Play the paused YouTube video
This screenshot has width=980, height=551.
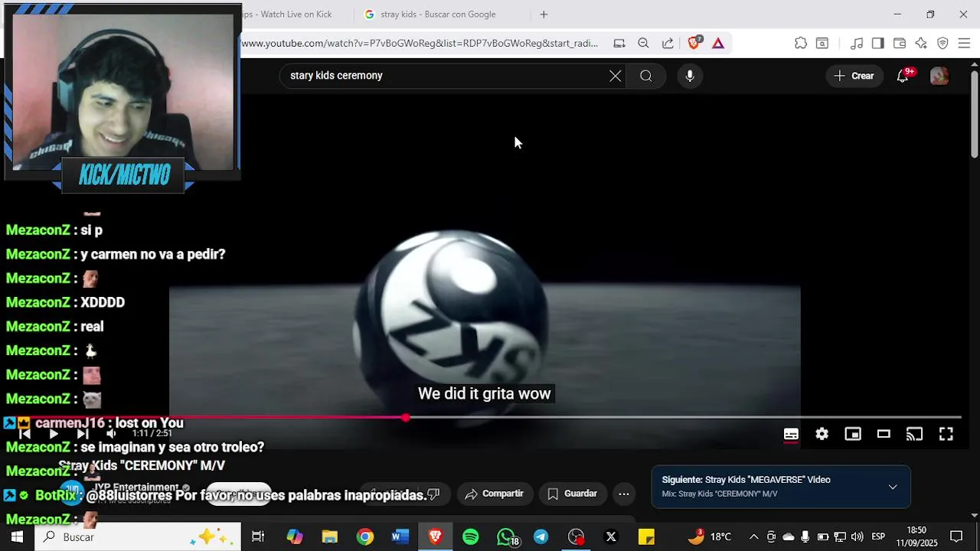(x=53, y=434)
